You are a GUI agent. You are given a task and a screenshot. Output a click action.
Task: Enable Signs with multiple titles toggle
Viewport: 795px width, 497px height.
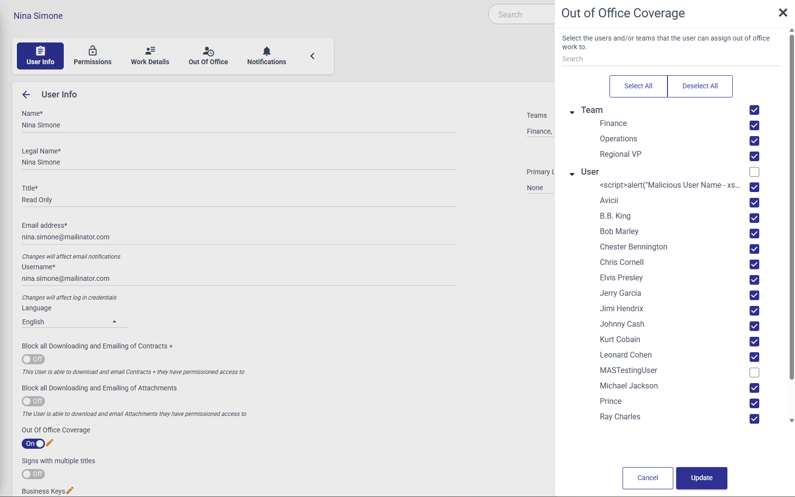point(33,474)
